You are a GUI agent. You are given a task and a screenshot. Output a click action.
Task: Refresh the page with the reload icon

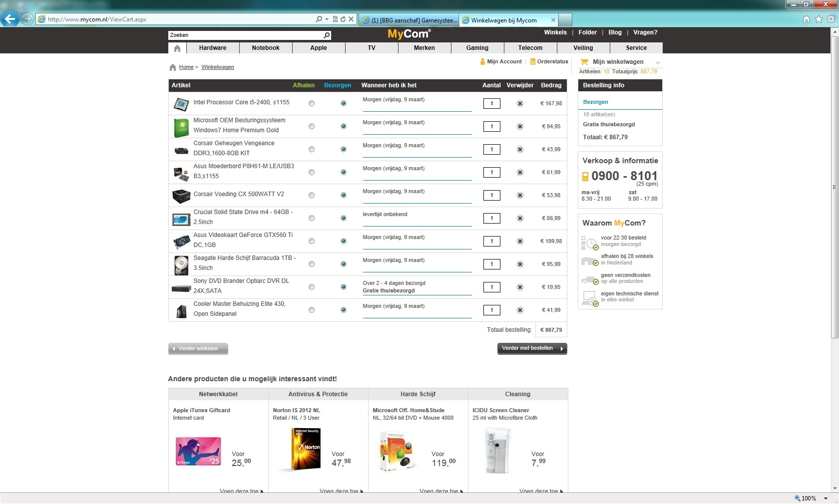coord(343,19)
